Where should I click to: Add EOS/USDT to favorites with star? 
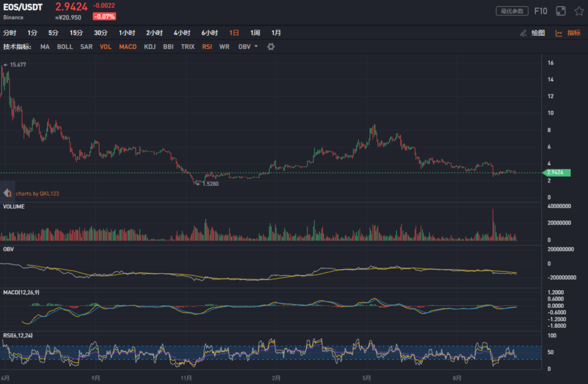pos(579,11)
